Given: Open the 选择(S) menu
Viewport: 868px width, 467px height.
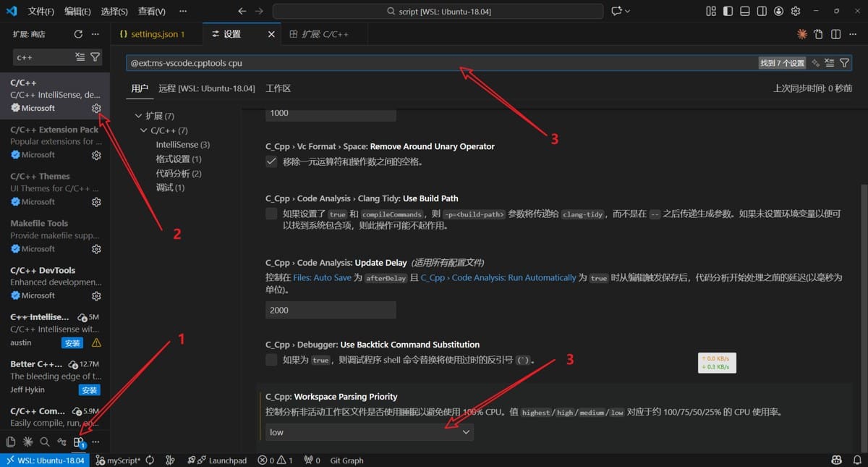Looking at the screenshot, I should click(114, 12).
